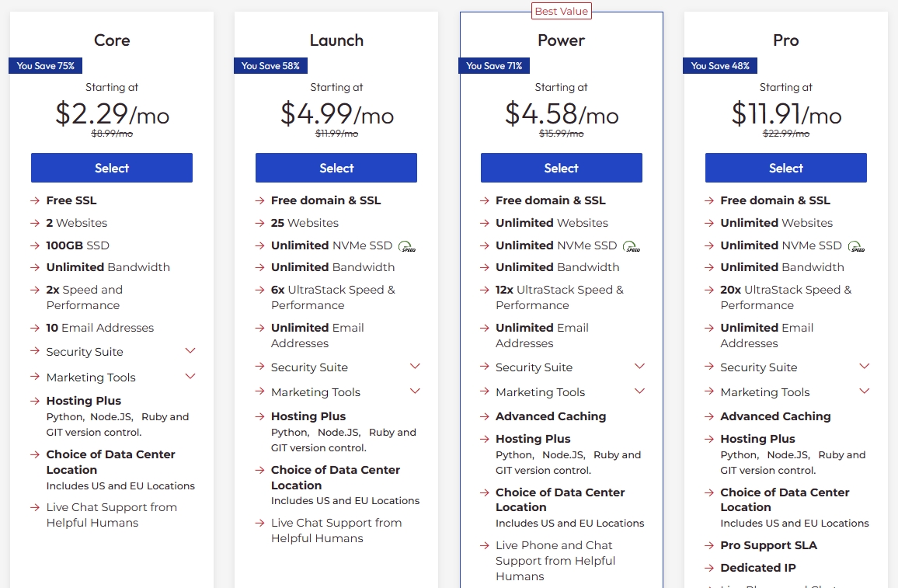Open Security Suite details for Power plan

coord(639,367)
